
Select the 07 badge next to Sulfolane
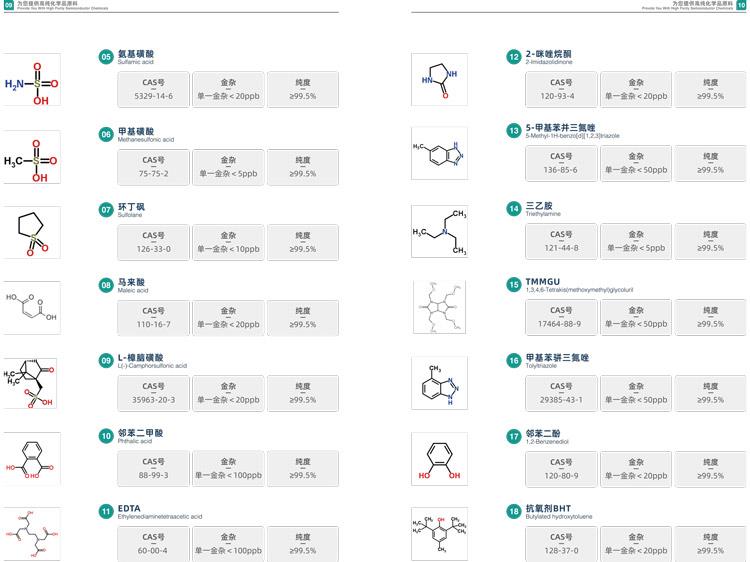(106, 210)
